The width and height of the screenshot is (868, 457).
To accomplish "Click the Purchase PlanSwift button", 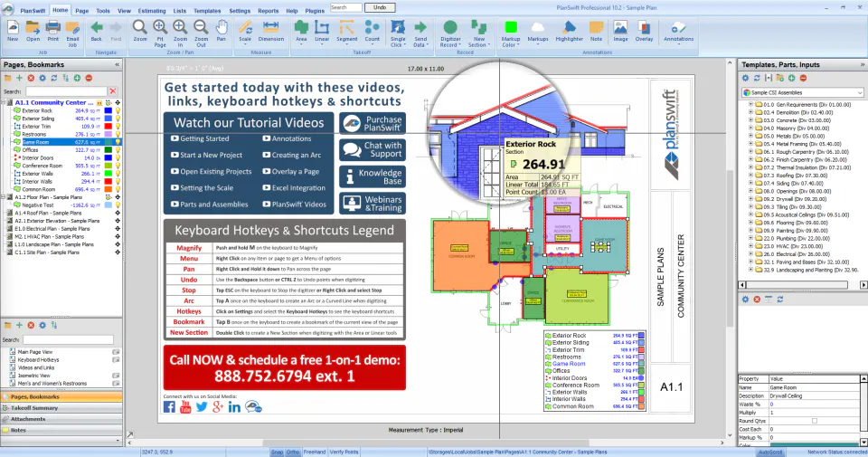I will (x=373, y=123).
